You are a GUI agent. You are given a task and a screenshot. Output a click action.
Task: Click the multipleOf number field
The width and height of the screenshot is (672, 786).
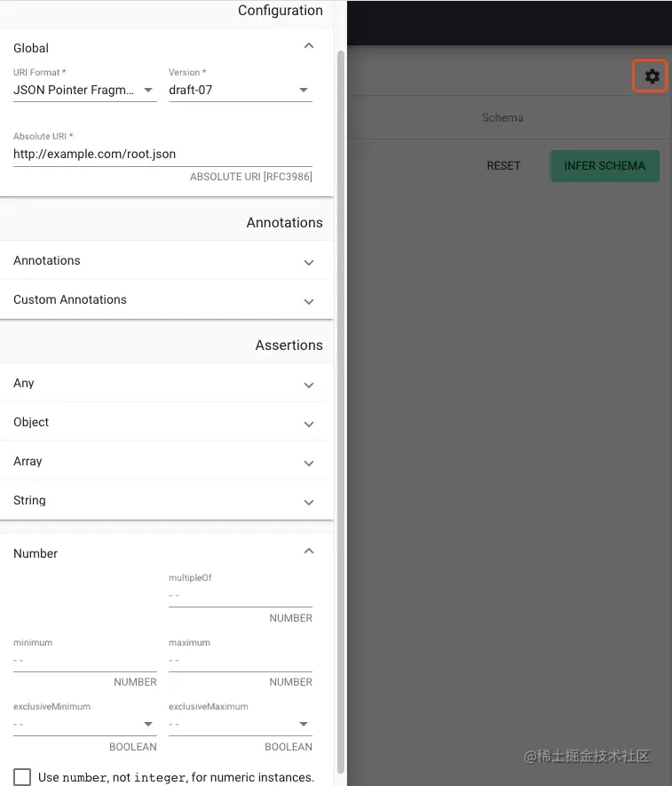pos(240,596)
